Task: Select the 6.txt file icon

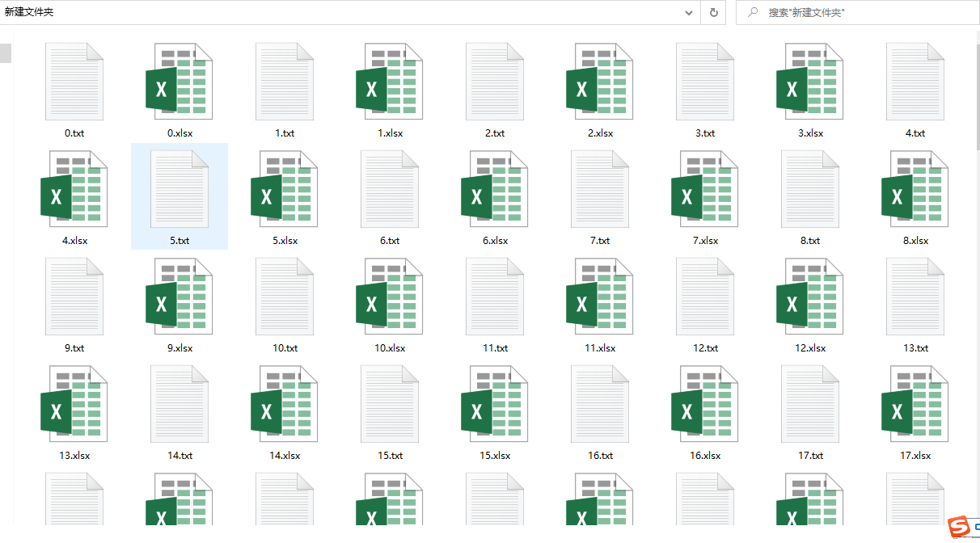Action: 390,187
